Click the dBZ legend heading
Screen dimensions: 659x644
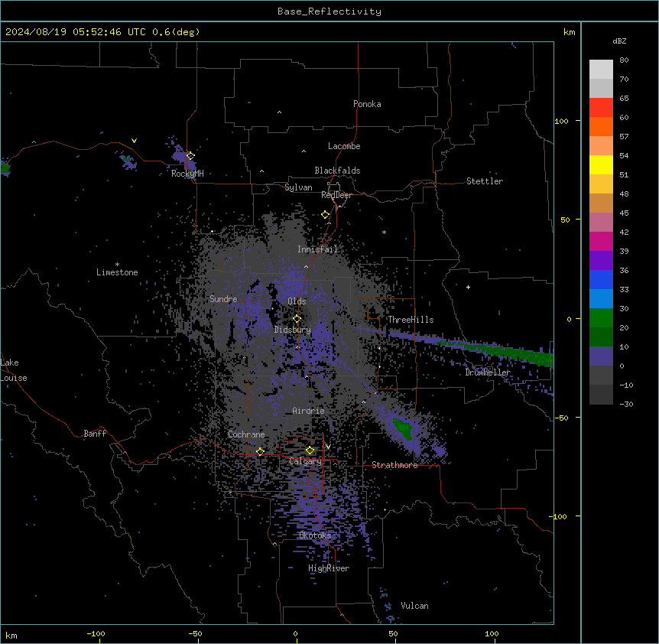tap(619, 41)
